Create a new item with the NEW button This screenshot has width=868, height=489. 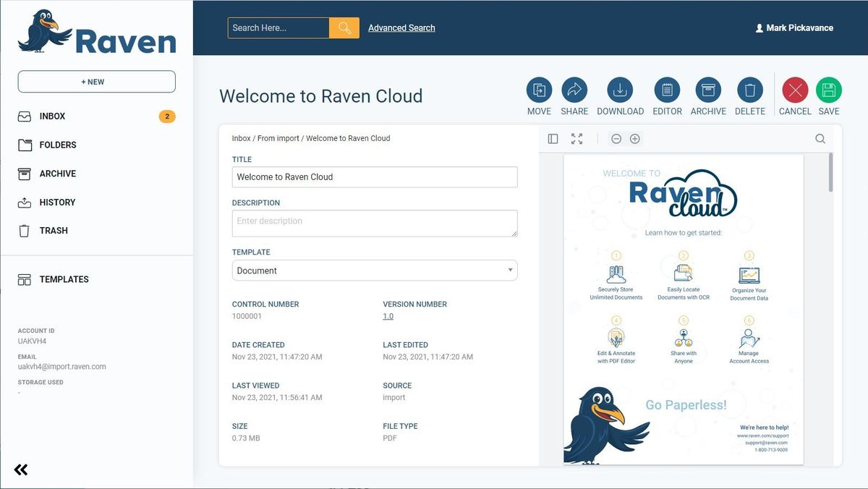(96, 81)
